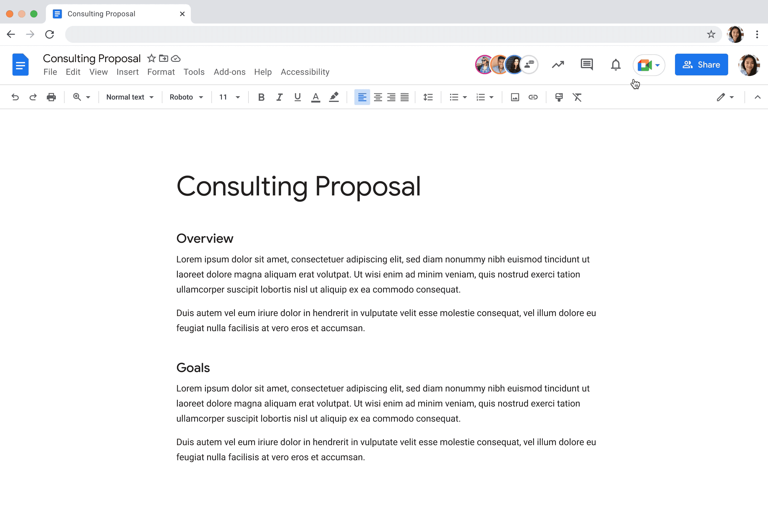Open the Insert link dialog
The image size is (768, 532).
coord(533,97)
